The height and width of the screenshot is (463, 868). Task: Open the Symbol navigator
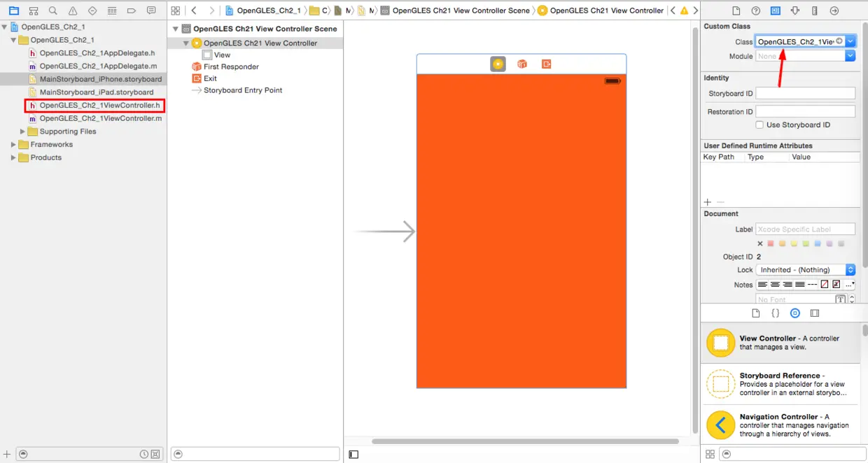point(33,10)
